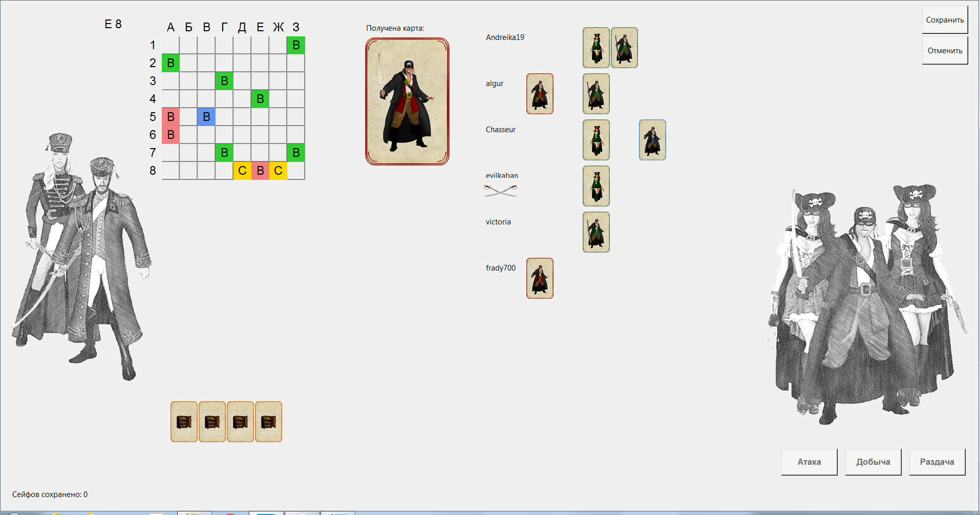Viewport: 980px width, 515px height.
Task: Click green B cell in column Г row 7
Action: point(224,153)
